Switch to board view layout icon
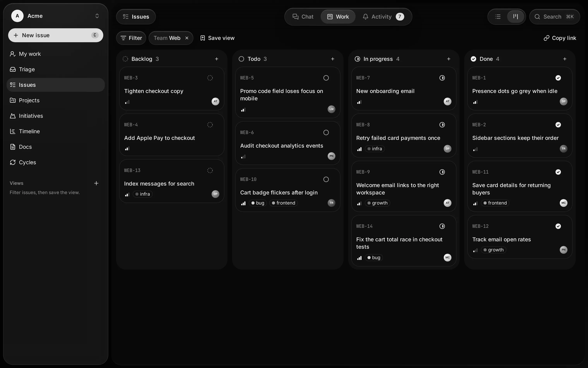Viewport: 588px width, 368px height. [x=515, y=16]
